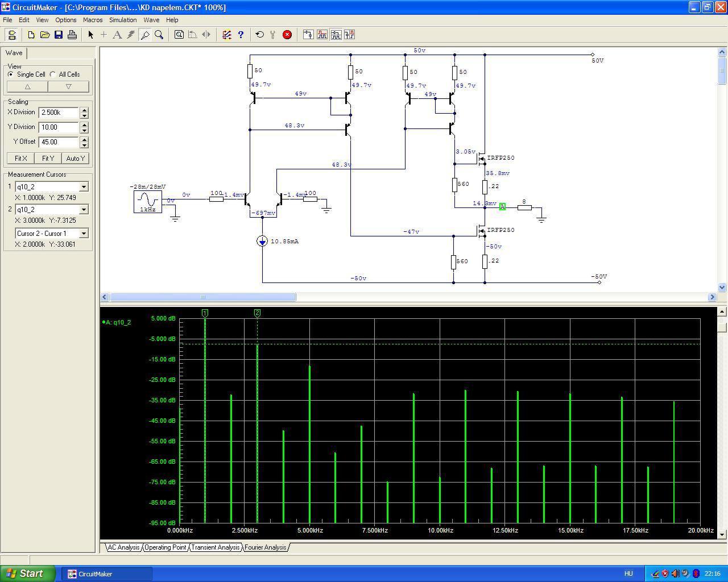Click the New document icon
Image resolution: width=728 pixels, height=582 pixels.
tap(31, 35)
